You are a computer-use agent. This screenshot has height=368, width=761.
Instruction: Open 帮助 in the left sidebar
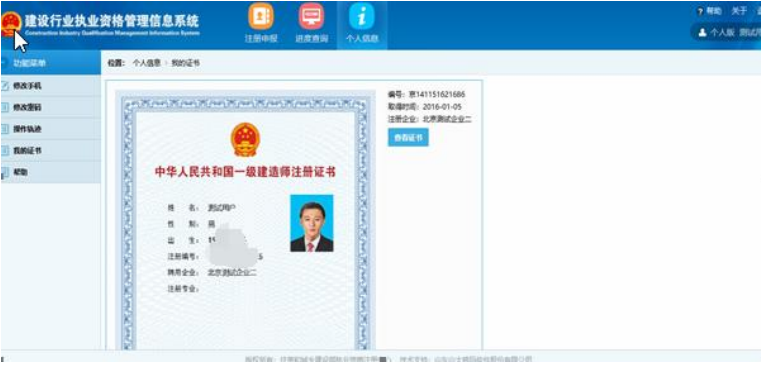[x=50, y=172]
